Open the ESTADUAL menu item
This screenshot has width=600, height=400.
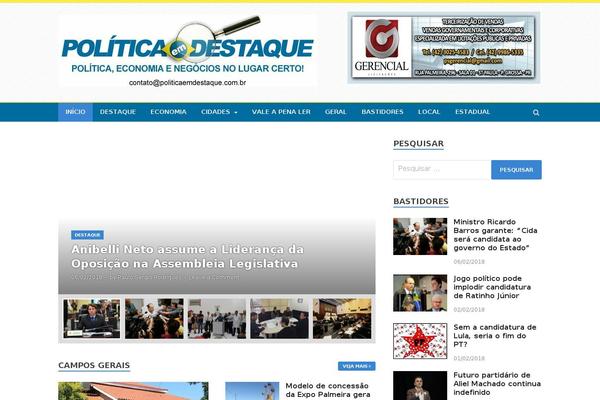(473, 112)
